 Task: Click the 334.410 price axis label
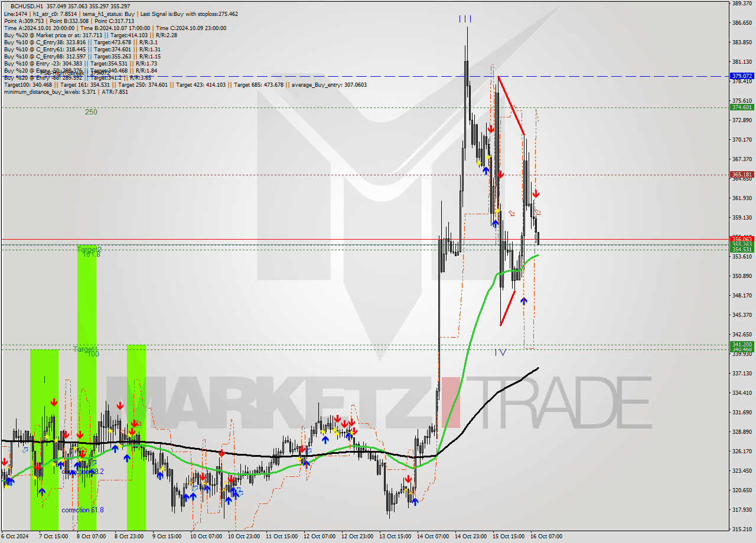742,393
